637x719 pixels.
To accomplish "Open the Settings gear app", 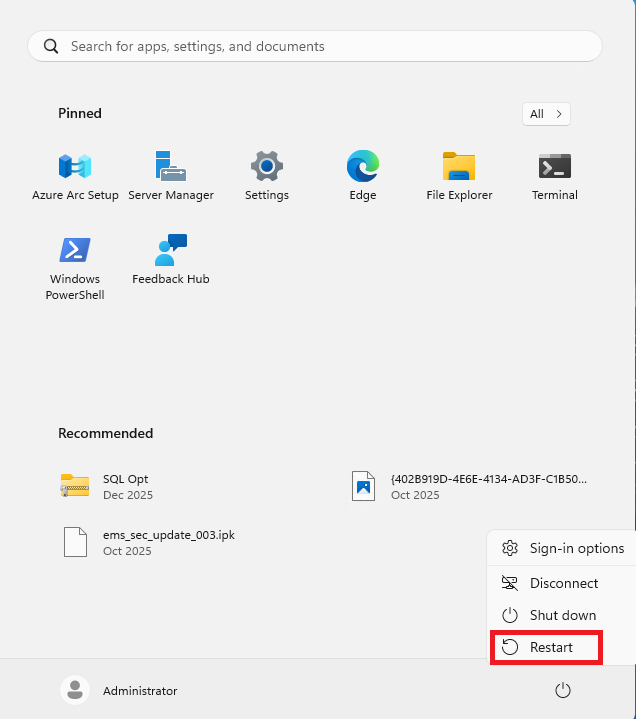I will [x=267, y=176].
